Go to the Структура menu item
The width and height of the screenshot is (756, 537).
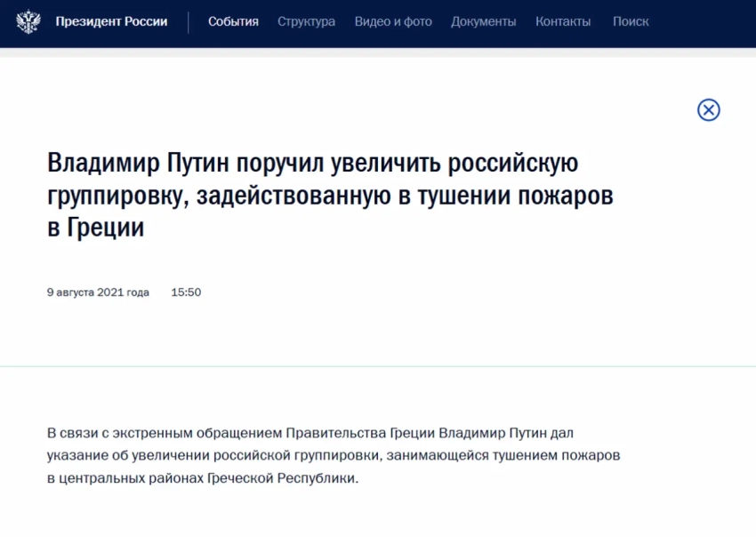(306, 22)
